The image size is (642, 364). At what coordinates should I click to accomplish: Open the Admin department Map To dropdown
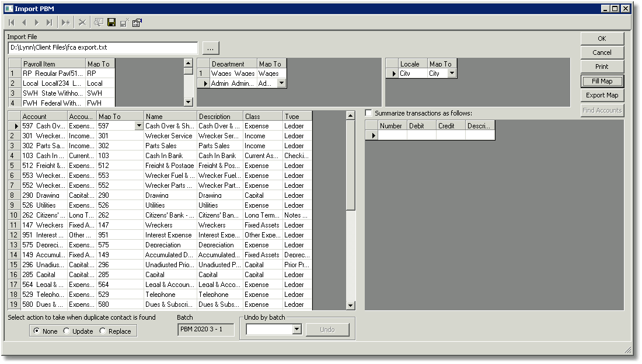tap(282, 83)
